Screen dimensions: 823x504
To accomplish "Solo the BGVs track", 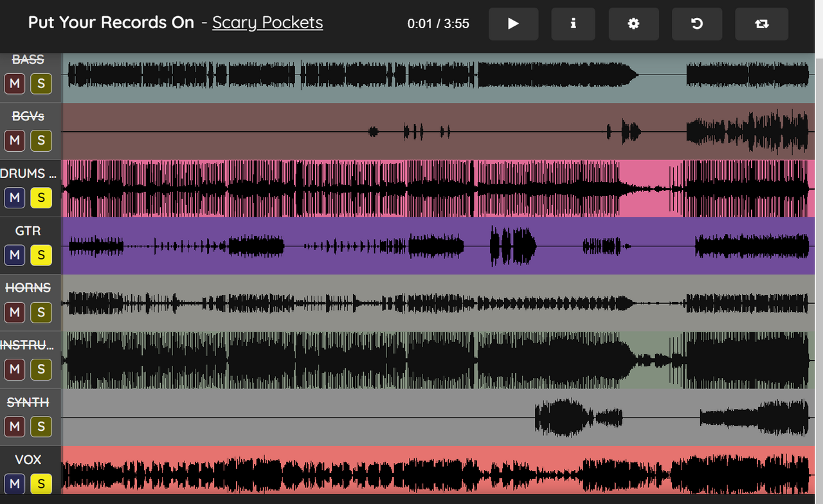I will [x=41, y=140].
